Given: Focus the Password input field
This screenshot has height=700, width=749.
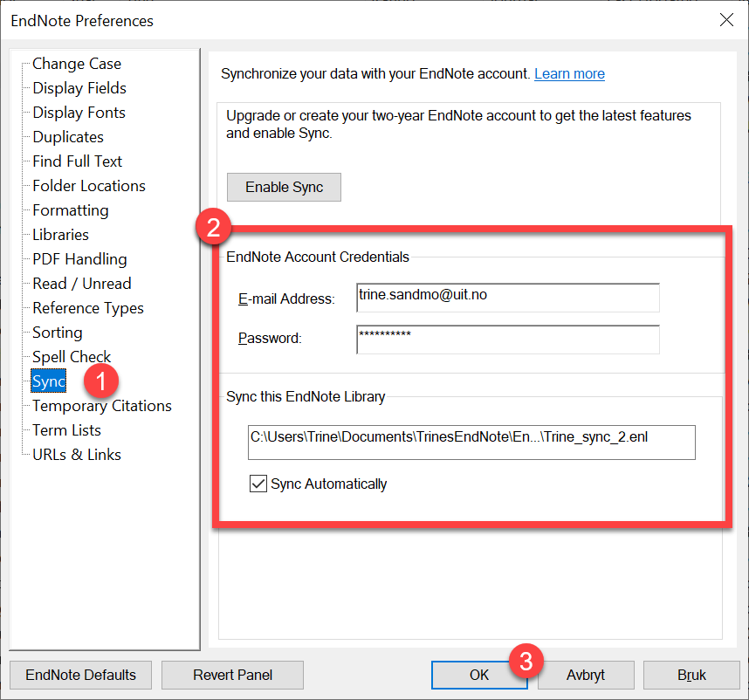Looking at the screenshot, I should pyautogui.click(x=507, y=339).
